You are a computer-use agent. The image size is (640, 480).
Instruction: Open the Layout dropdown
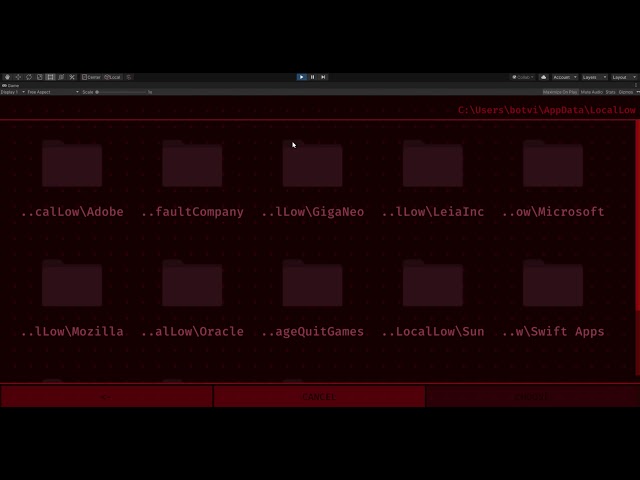click(x=624, y=77)
